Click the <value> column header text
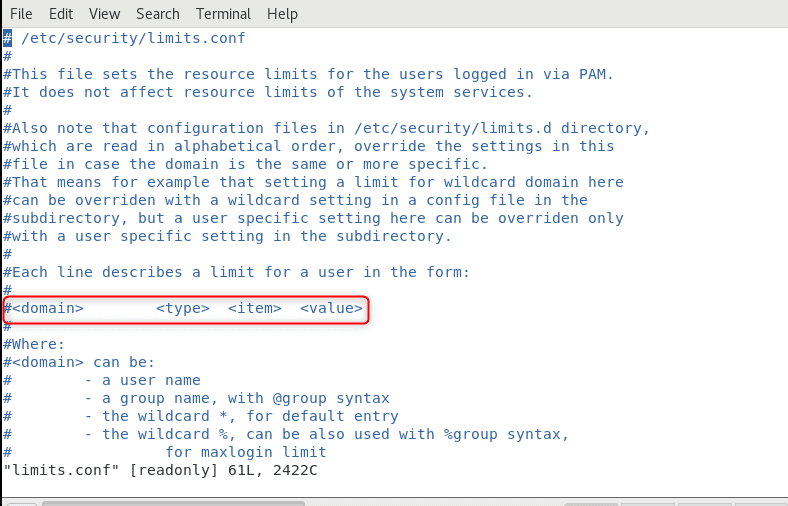 [x=331, y=308]
